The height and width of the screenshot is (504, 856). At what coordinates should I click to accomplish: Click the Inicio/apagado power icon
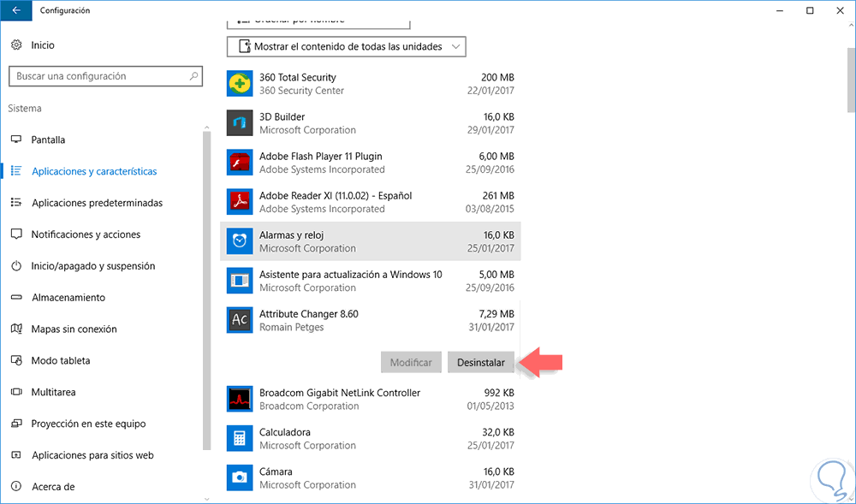pyautogui.click(x=16, y=266)
